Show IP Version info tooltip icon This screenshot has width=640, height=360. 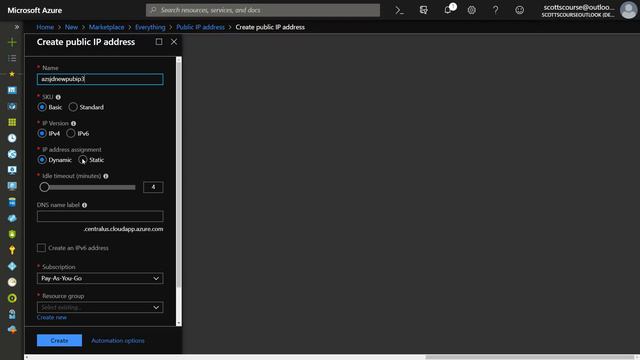(x=73, y=123)
